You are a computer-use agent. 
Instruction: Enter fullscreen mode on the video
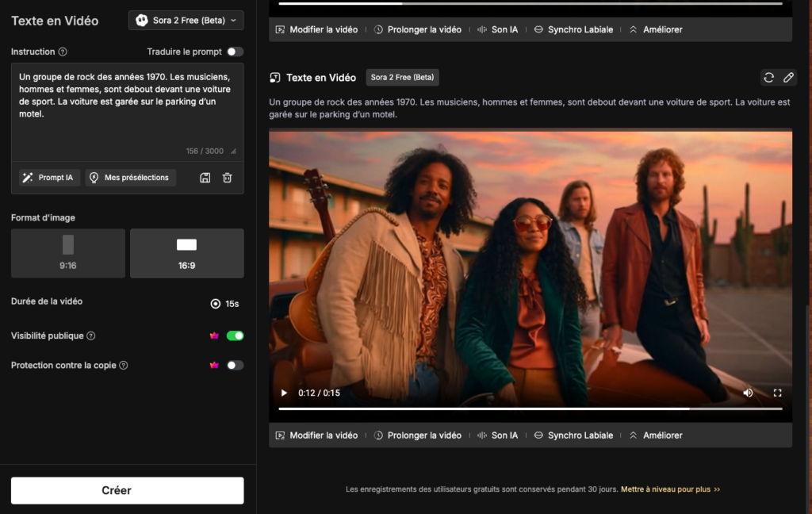[777, 393]
